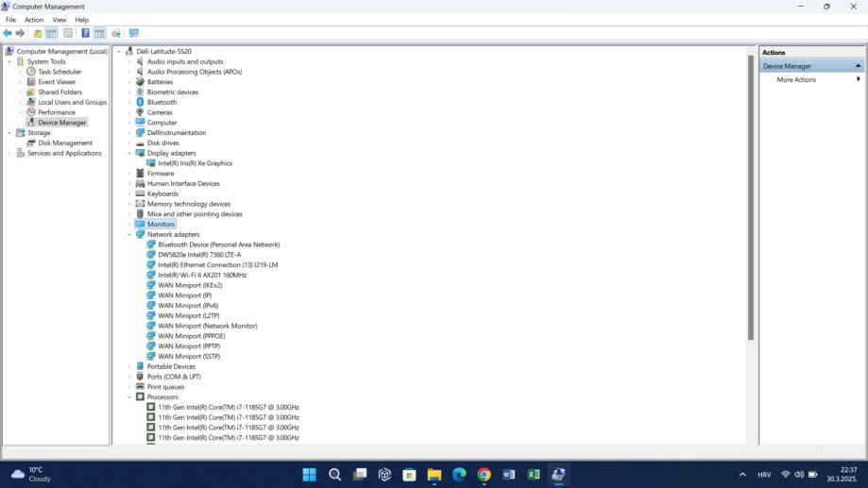Screen dimensions: 868x488
Task: Click the Scan for hardware changes monitor icon
Action: (x=133, y=33)
